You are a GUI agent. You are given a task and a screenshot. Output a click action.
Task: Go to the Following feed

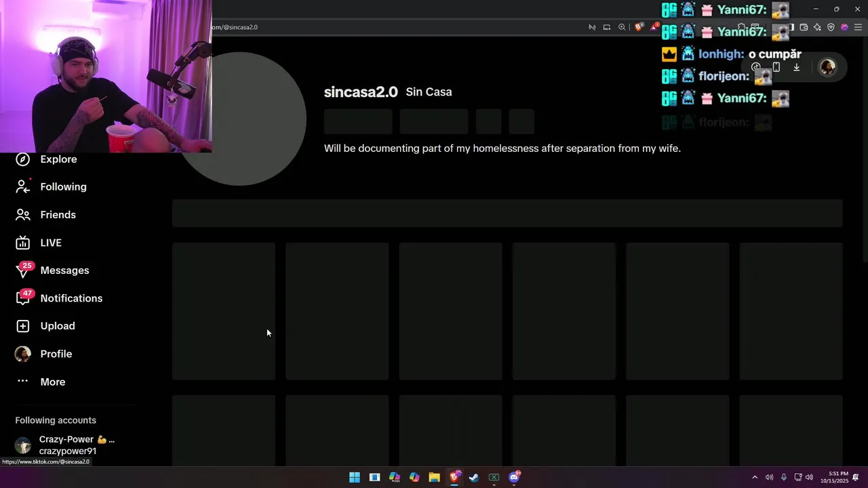tap(63, 187)
